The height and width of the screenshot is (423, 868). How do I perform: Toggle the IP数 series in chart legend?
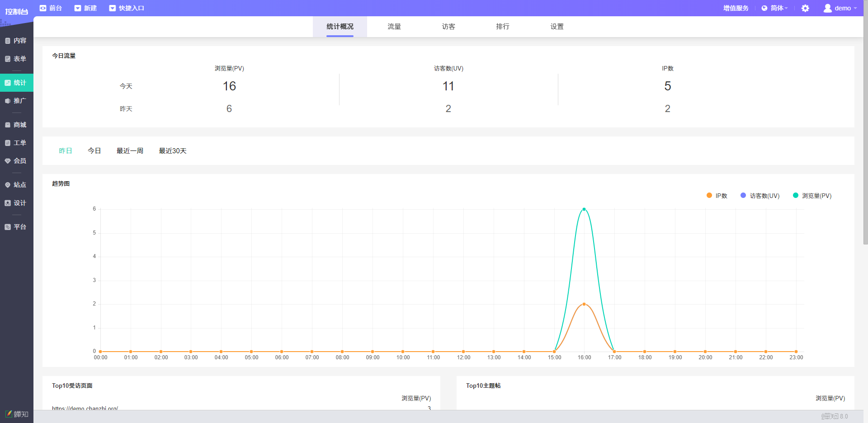717,196
